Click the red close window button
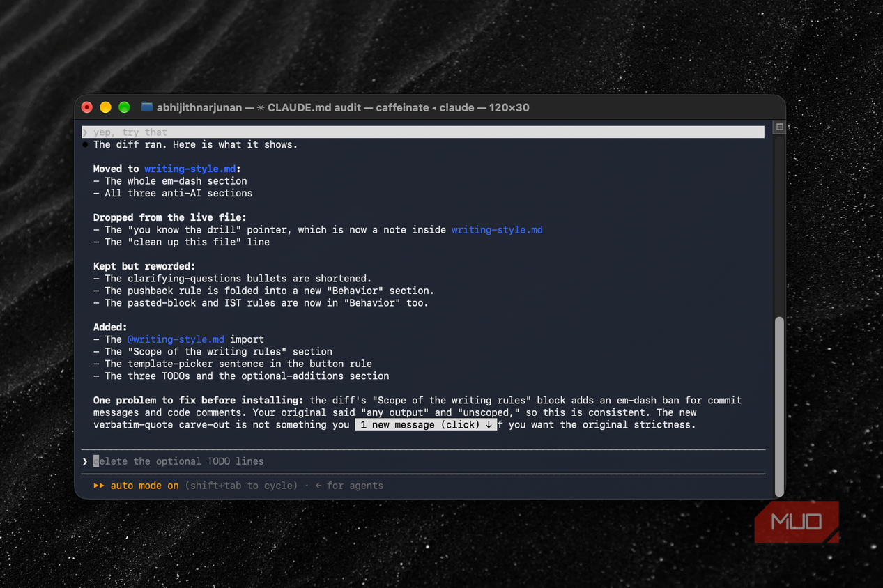This screenshot has height=588, width=883. [87, 107]
